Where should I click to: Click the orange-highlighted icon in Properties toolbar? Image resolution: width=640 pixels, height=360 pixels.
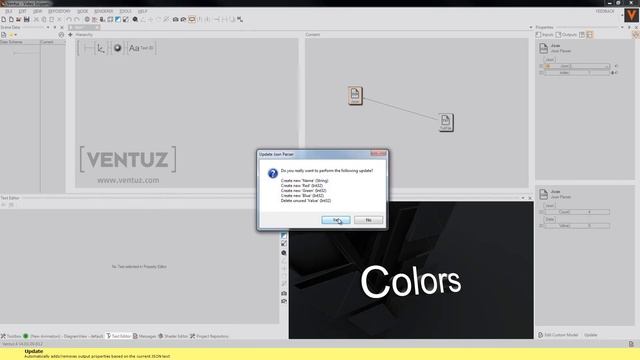tap(589, 35)
